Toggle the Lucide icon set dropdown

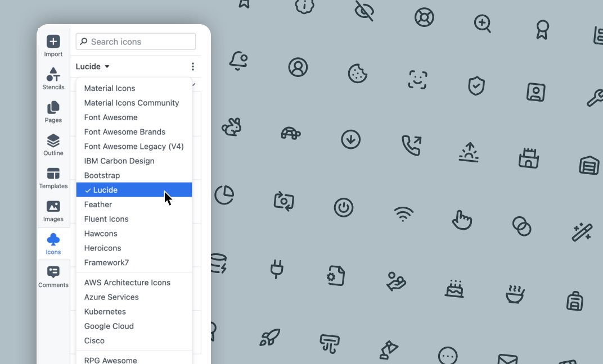tap(93, 66)
